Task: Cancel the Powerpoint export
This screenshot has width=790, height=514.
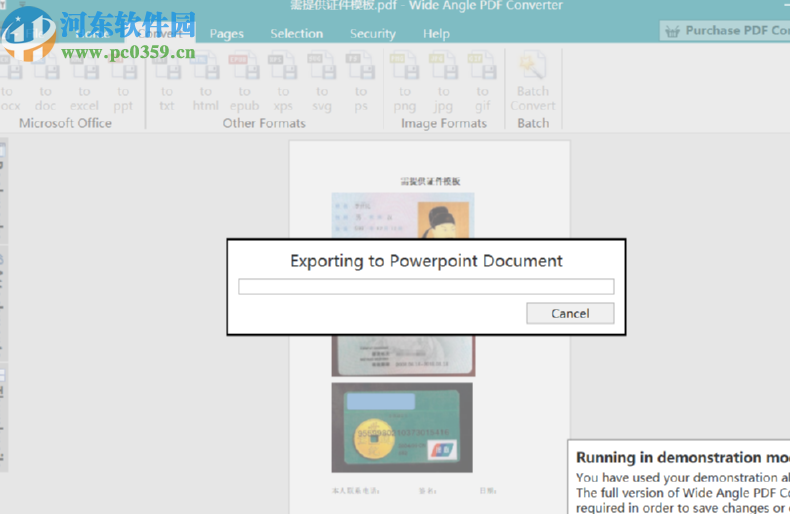Action: click(570, 313)
